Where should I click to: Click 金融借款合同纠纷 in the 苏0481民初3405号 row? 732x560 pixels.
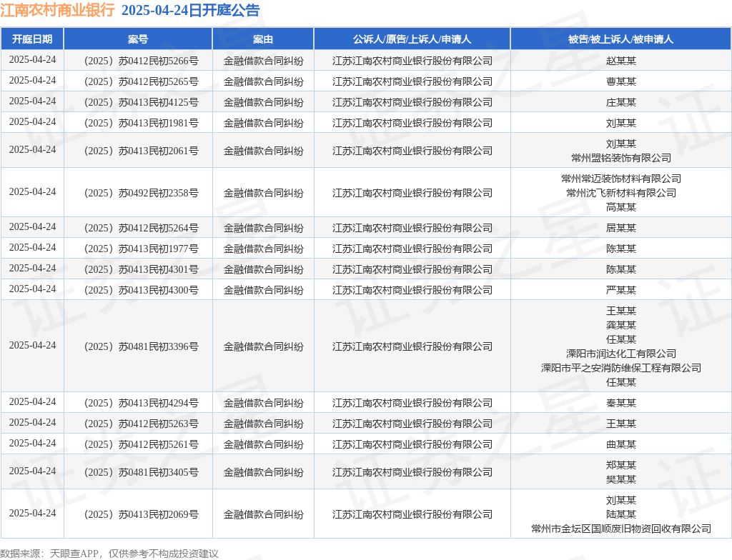(263, 472)
